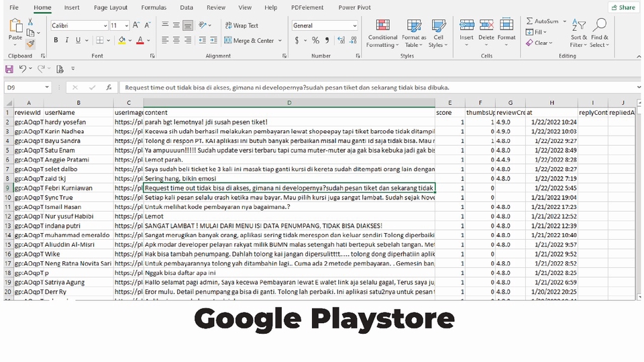Viewport: 644px width, 362px height.
Task: Increase indent icon
Action: [x=213, y=40]
